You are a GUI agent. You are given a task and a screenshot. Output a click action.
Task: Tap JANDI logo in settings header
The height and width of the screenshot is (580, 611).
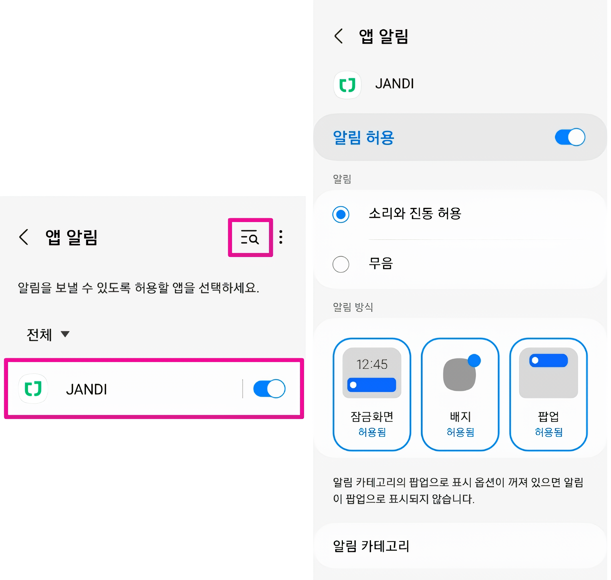(347, 84)
